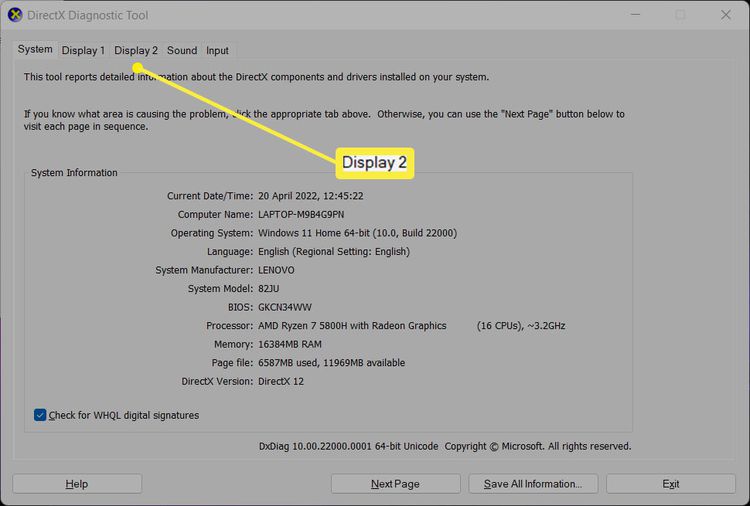750x506 pixels.
Task: Click the System Information group label
Action: [74, 173]
